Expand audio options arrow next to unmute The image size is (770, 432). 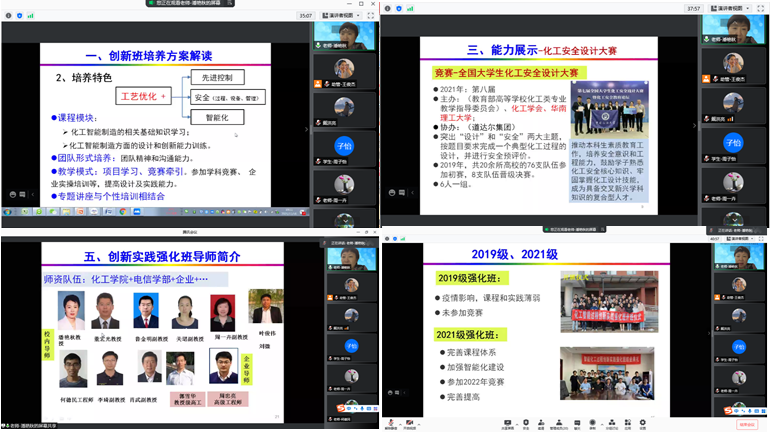[x=400, y=423]
